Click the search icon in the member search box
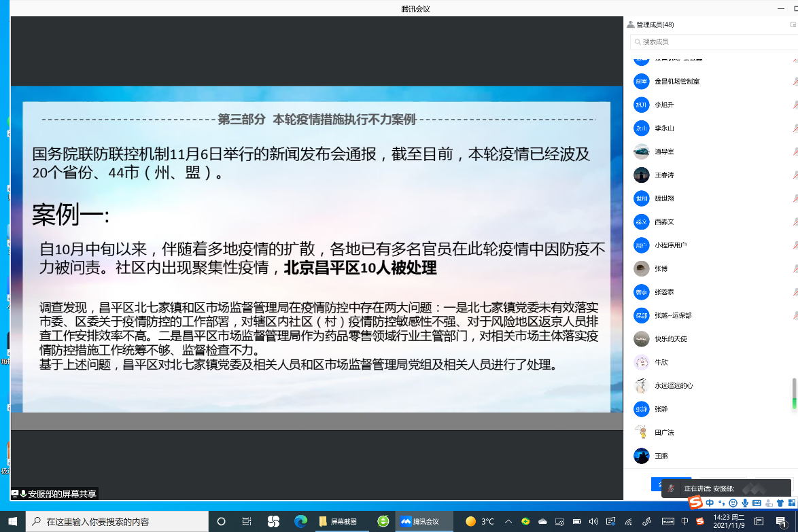This screenshot has width=798, height=532. tap(637, 42)
